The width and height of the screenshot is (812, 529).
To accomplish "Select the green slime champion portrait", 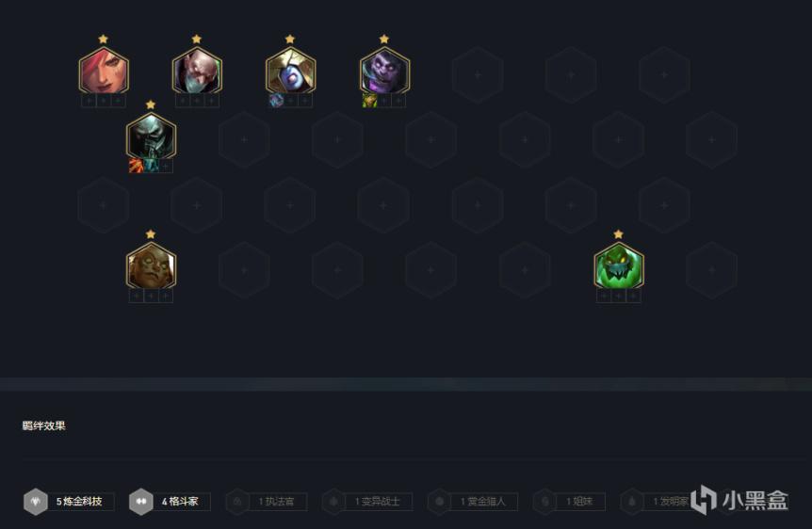I will pos(618,266).
